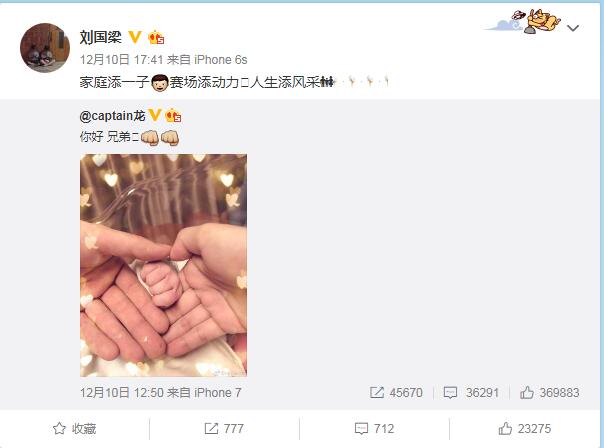
Task: Click repost count 45670 on original post
Action: pos(396,393)
